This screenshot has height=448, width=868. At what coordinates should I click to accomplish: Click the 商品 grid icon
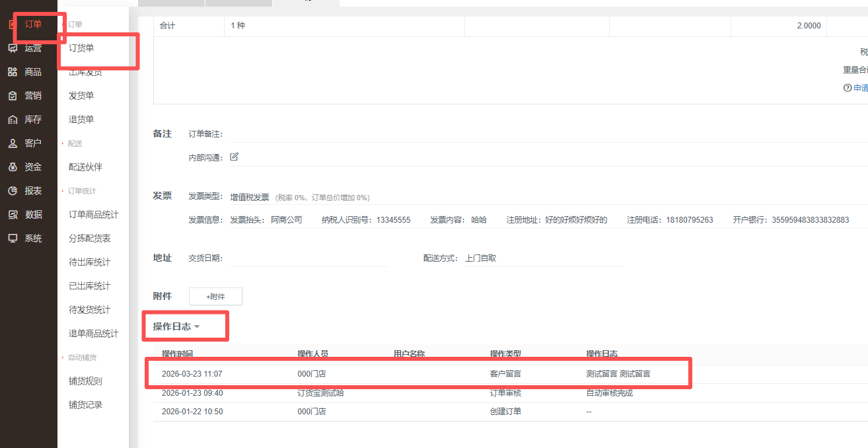pyautogui.click(x=13, y=72)
